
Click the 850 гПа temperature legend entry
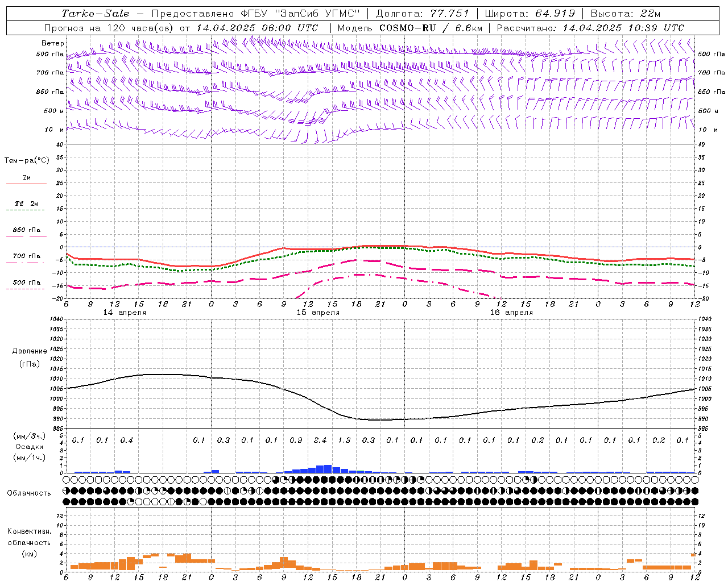(x=26, y=230)
